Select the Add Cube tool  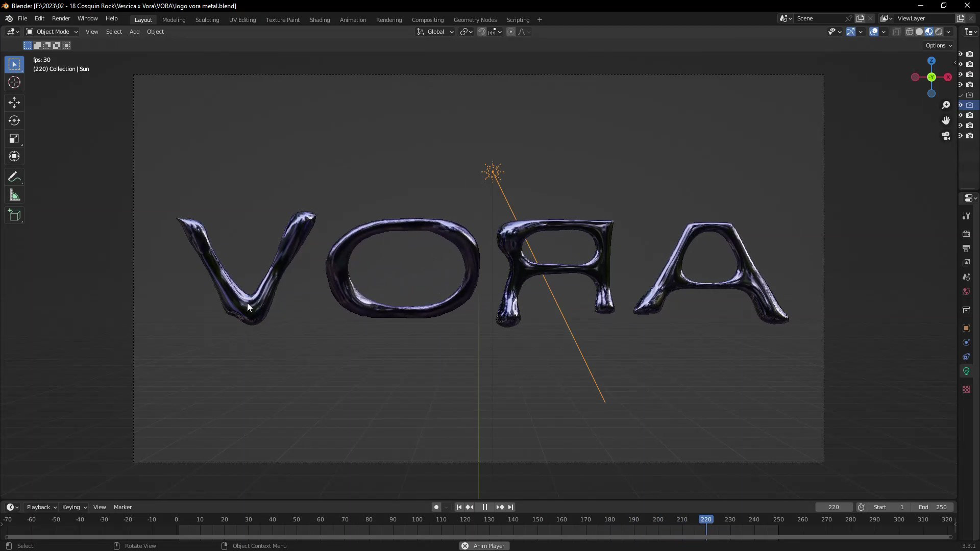(x=14, y=215)
